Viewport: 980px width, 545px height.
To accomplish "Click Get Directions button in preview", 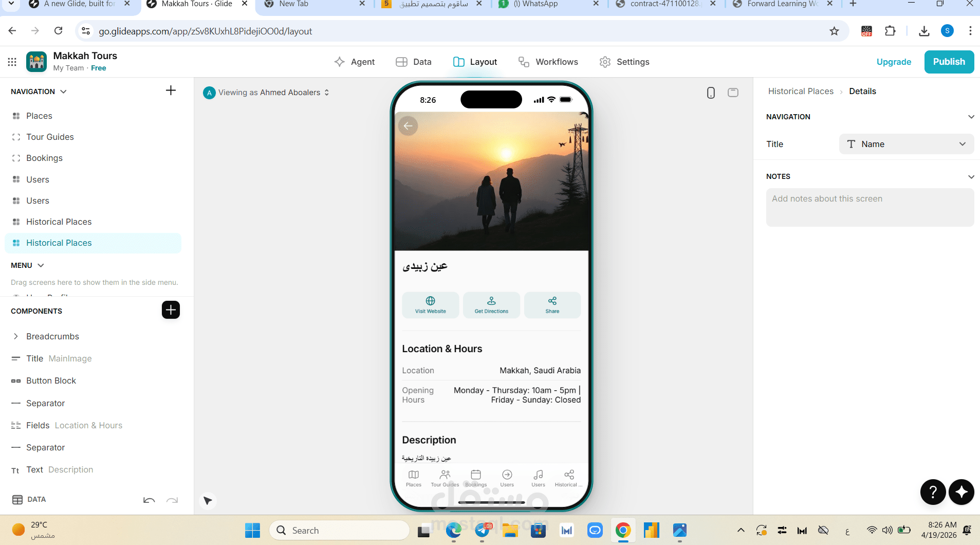I will click(491, 305).
